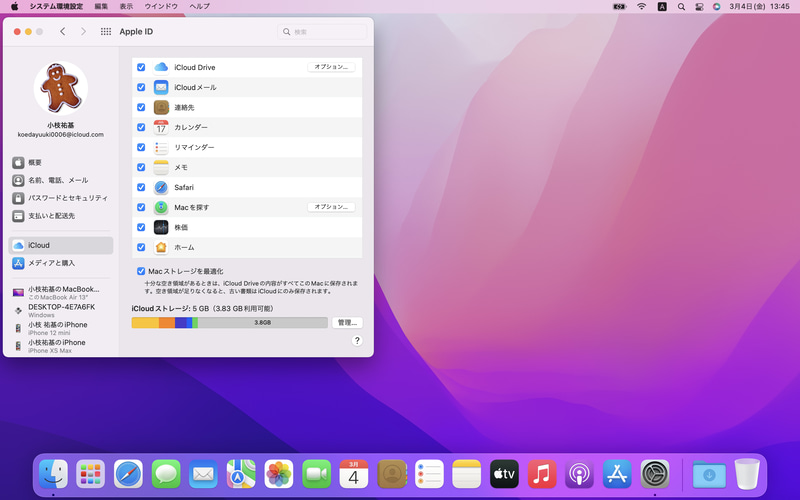Select the MacBook Air 13" device

(61, 293)
